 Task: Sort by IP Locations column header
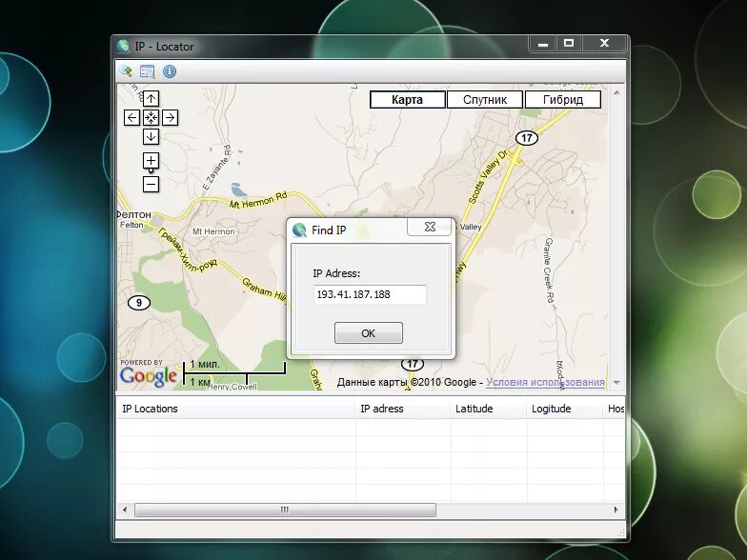coord(236,409)
